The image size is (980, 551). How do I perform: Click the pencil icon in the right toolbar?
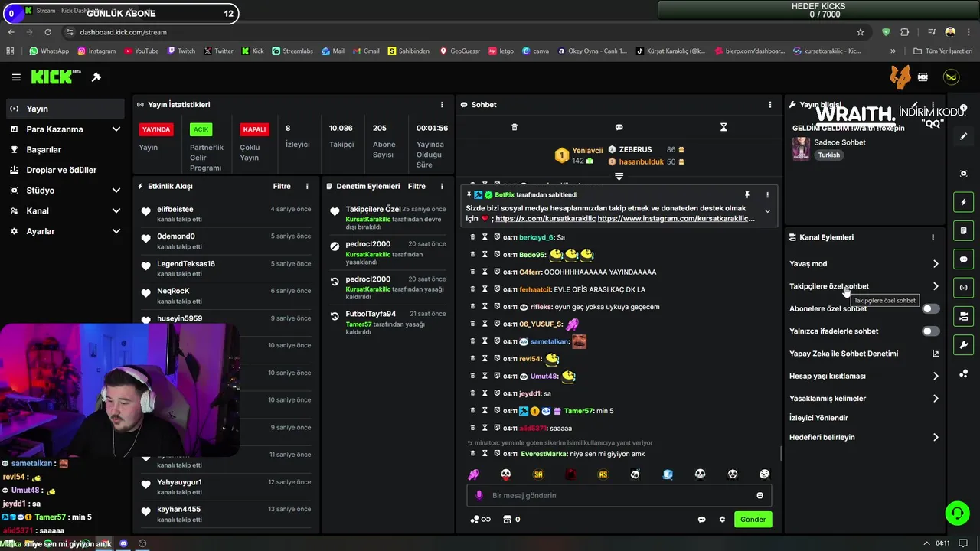click(964, 136)
